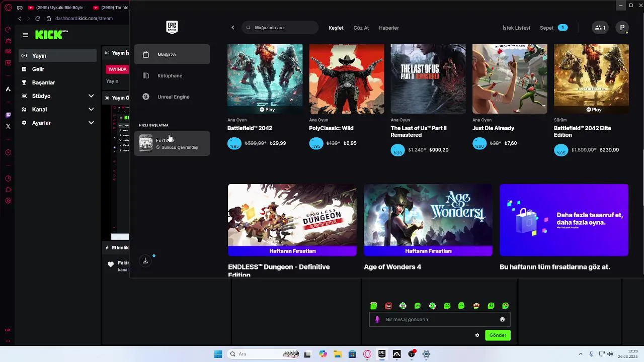Open Aria AI in the Opera sidebar
Screen dimensions: 644x362
[x=8, y=89]
